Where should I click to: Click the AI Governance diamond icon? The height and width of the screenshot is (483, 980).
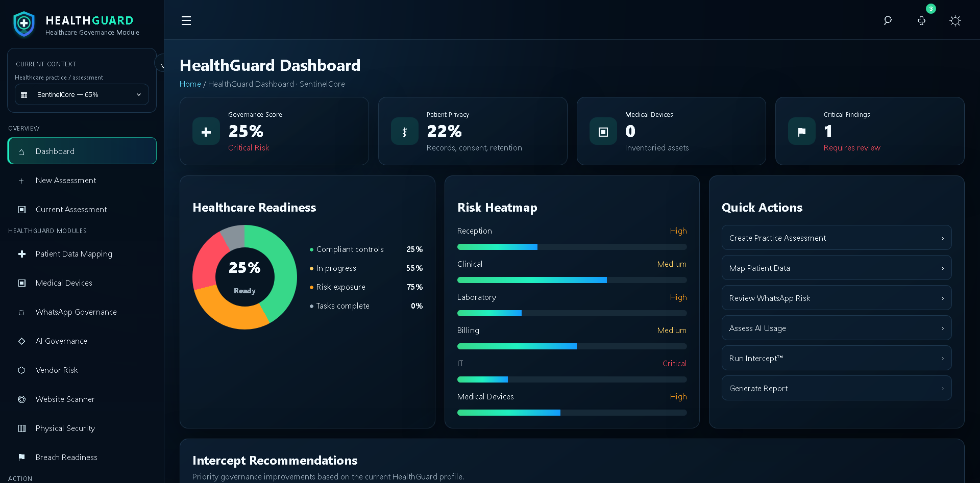tap(21, 341)
